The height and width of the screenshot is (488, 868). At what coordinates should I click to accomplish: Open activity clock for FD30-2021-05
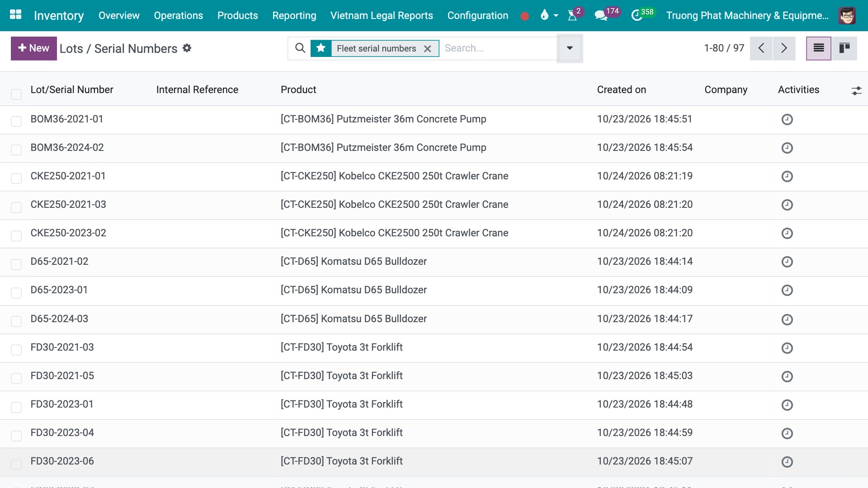pos(787,376)
